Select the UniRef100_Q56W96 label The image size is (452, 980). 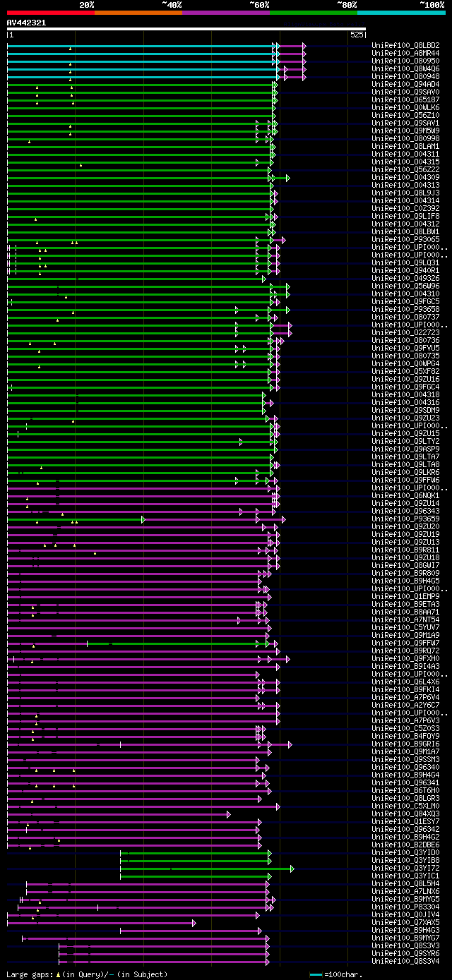pyautogui.click(x=405, y=286)
